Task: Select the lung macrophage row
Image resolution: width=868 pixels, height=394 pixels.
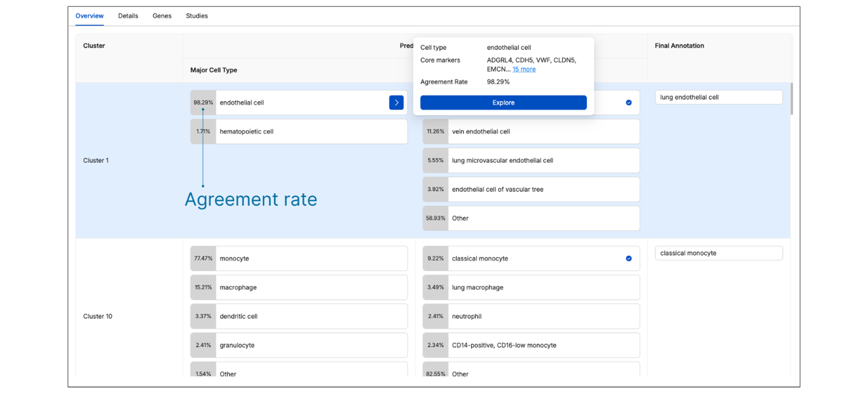Action: (x=531, y=287)
